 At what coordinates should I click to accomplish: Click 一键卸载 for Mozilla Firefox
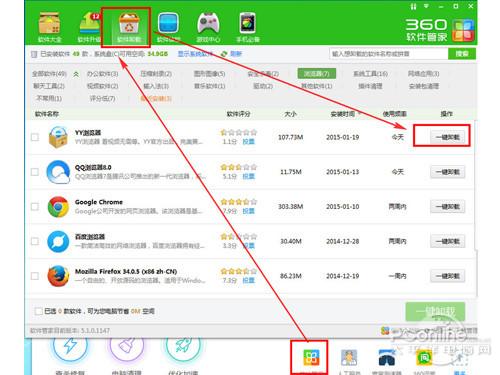tap(448, 276)
